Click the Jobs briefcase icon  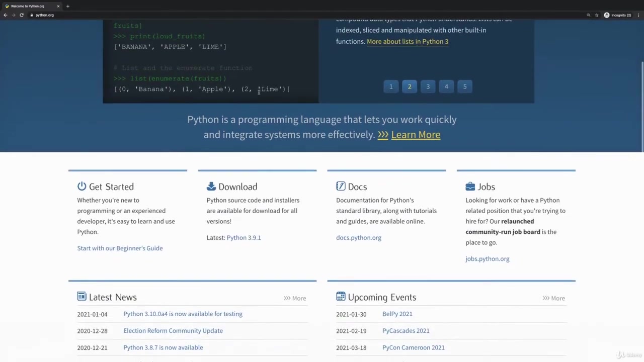[470, 187]
